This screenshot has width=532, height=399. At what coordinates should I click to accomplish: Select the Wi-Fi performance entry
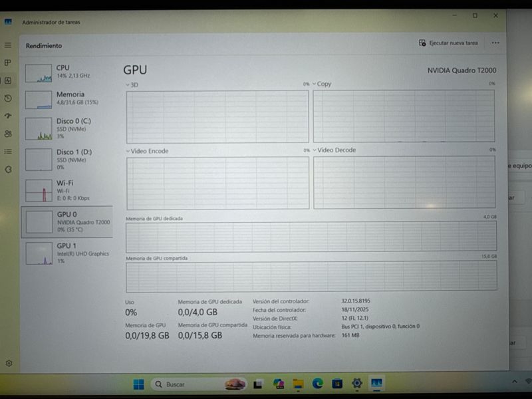click(68, 190)
